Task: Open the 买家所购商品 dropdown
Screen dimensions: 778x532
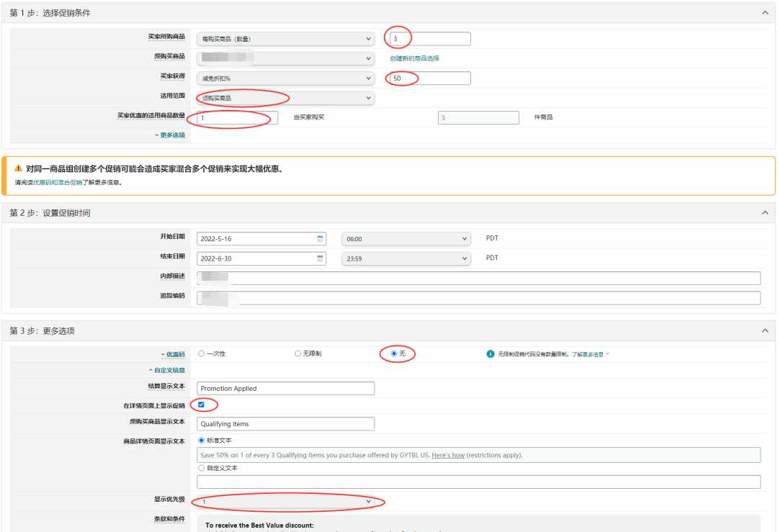Action: click(285, 39)
